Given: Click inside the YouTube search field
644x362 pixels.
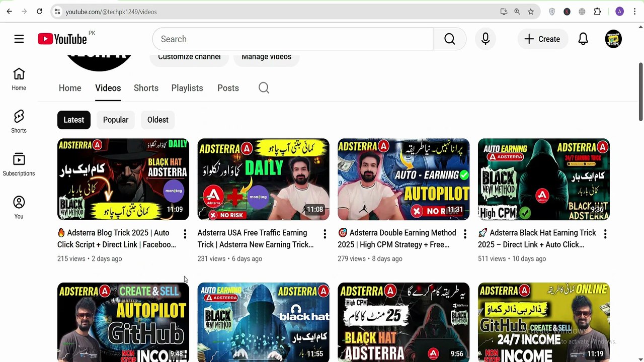Looking at the screenshot, I should point(293,39).
